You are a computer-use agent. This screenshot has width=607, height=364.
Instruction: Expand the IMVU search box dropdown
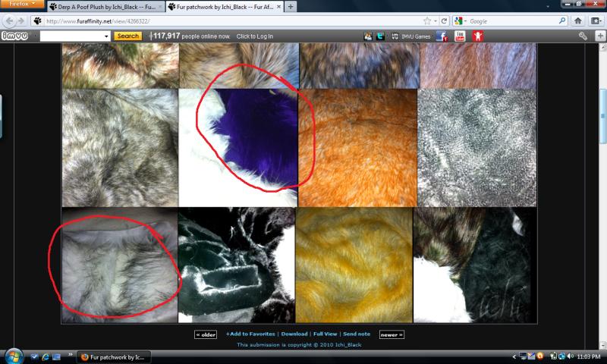pos(105,36)
